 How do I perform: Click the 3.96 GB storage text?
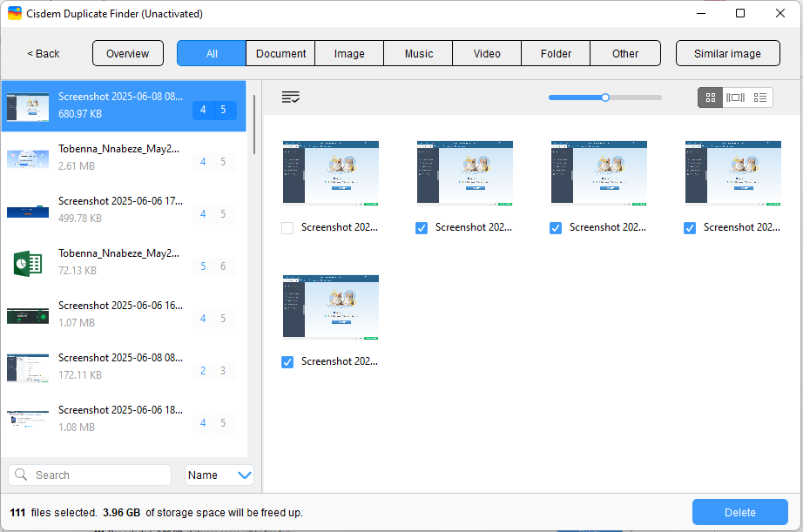pyautogui.click(x=121, y=513)
